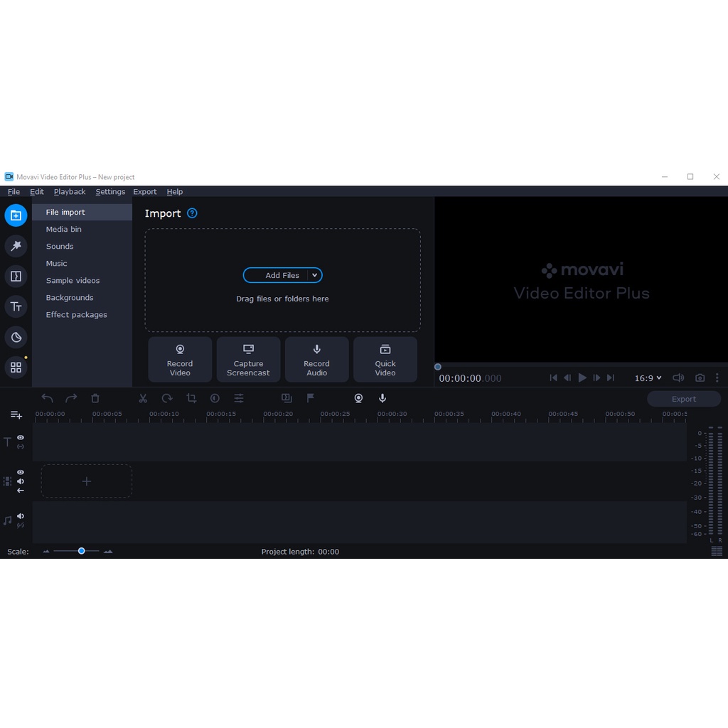Image resolution: width=728 pixels, height=728 pixels.
Task: Toggle video track visibility eye
Action: click(x=21, y=472)
